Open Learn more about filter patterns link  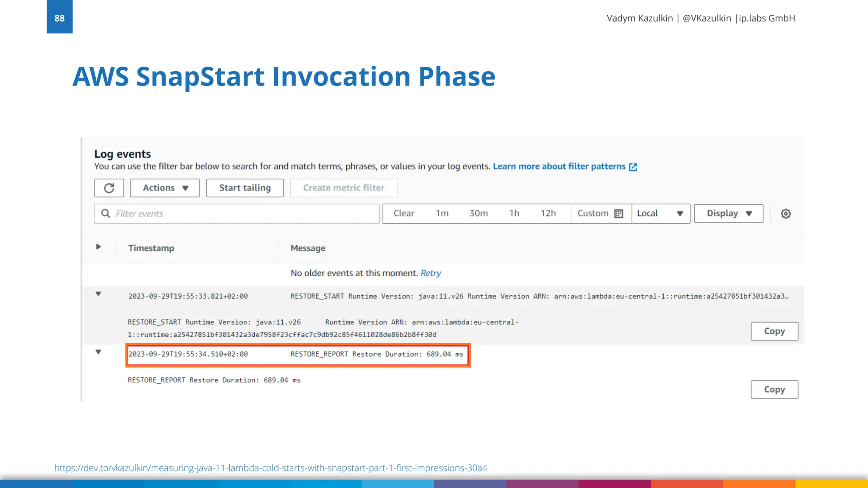[559, 166]
